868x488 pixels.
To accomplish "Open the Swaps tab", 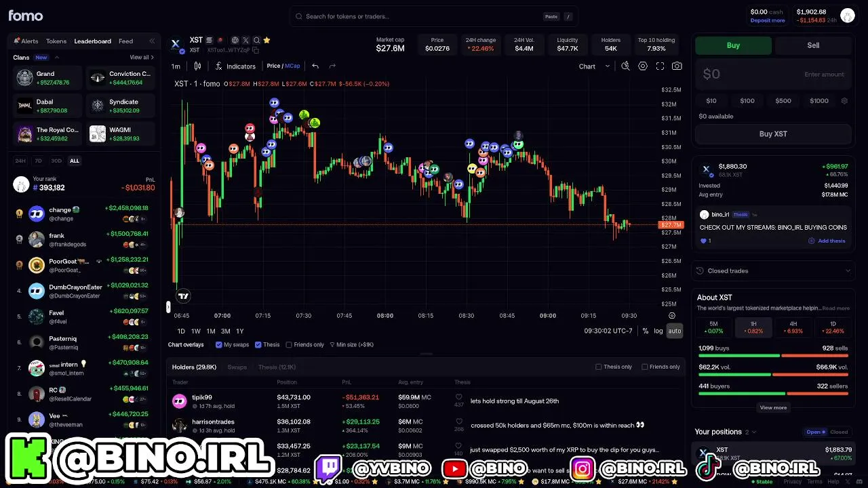I will tap(237, 367).
